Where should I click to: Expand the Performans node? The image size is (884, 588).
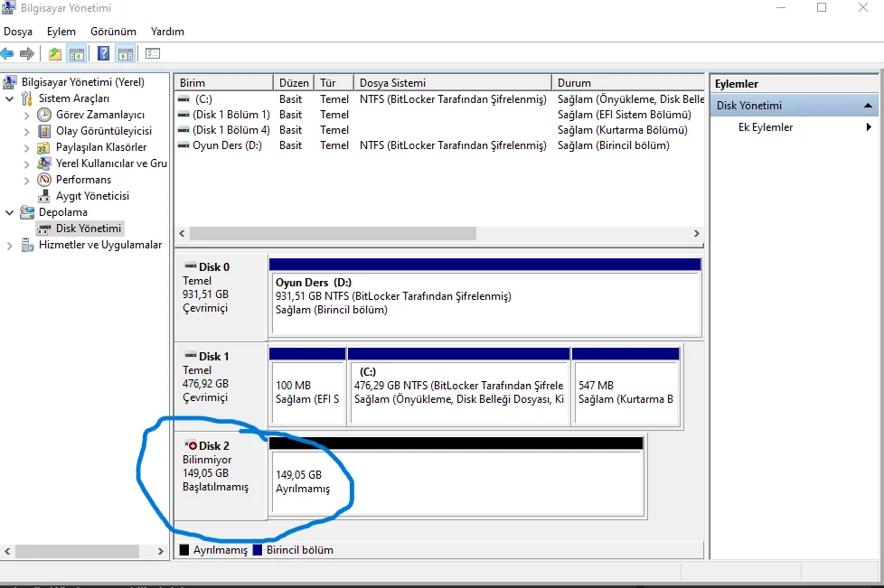[26, 181]
